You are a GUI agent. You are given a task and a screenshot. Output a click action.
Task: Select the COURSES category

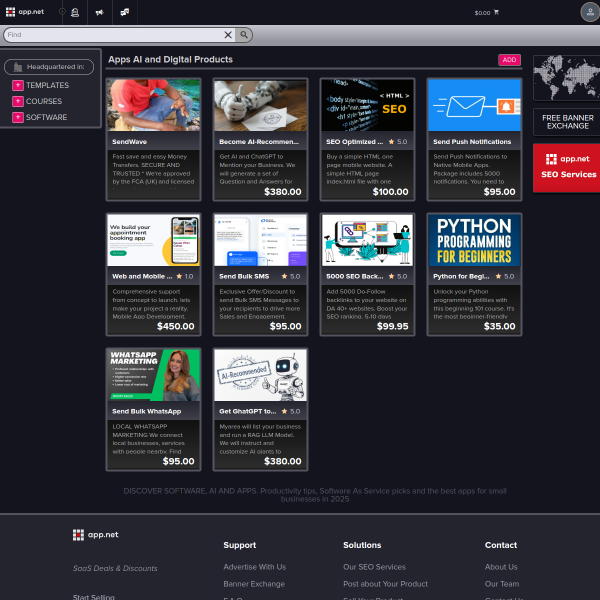click(44, 101)
